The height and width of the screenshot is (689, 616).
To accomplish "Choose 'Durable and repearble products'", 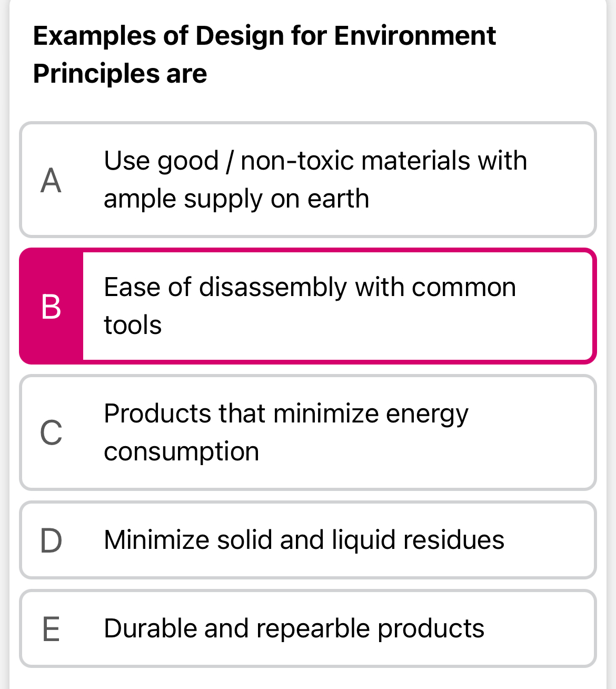I will coord(294,628).
